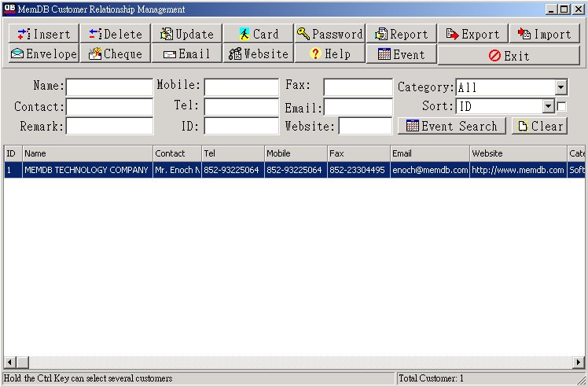Click the horizontal scrollbar left arrow

9,363
